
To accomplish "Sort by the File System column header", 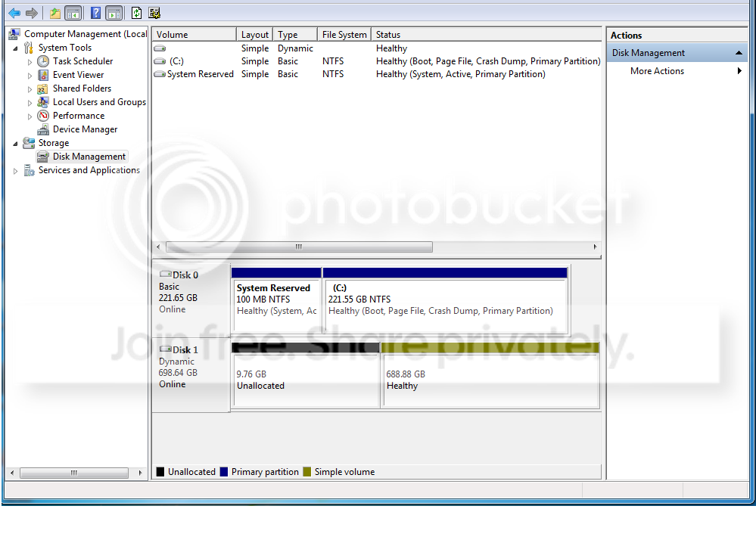I will 344,35.
